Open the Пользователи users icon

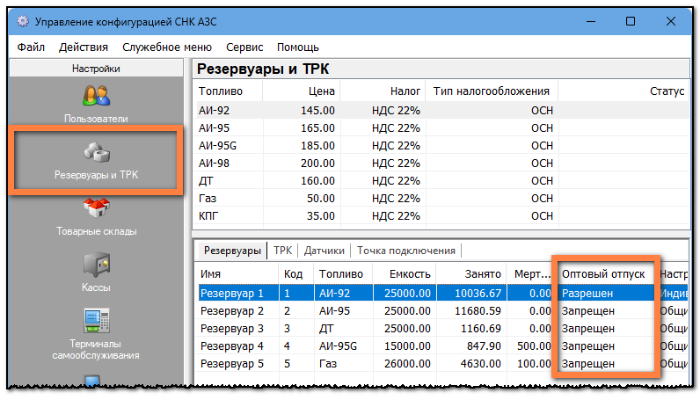point(96,96)
